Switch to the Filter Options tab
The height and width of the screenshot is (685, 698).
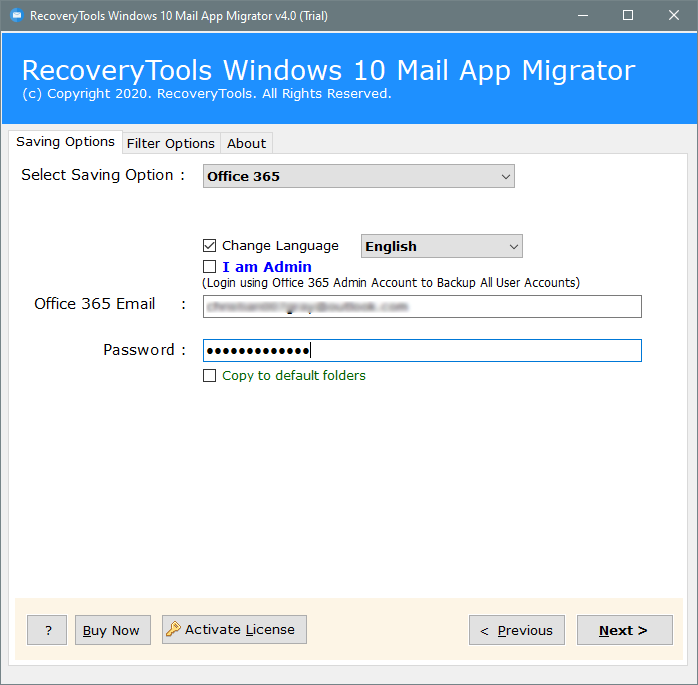(170, 143)
